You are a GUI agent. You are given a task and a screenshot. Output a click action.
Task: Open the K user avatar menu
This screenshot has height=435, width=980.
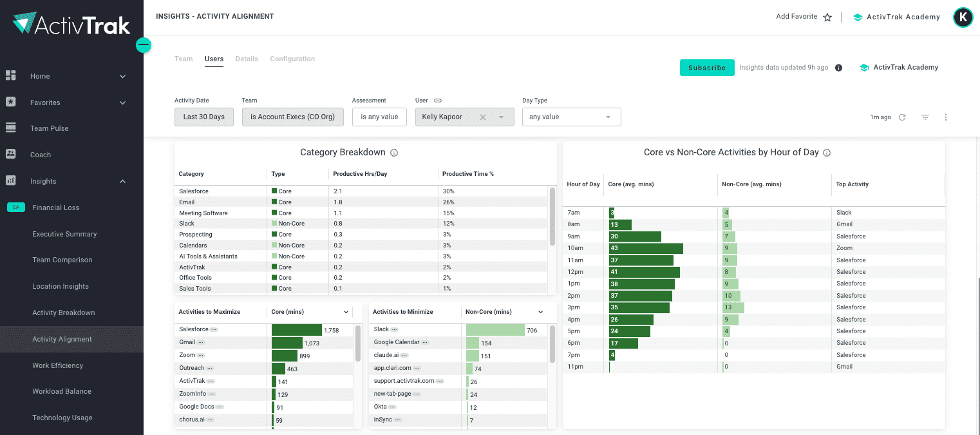[963, 17]
